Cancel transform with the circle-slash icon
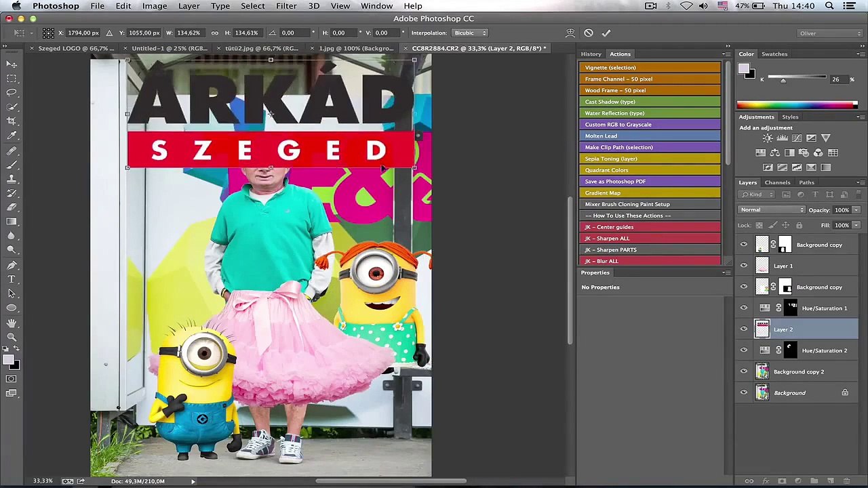 [x=589, y=33]
